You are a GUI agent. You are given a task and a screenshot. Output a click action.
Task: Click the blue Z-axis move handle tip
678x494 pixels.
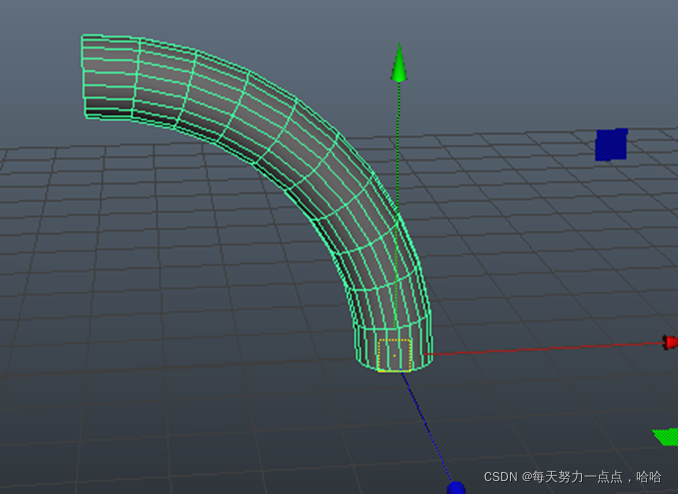[455, 488]
